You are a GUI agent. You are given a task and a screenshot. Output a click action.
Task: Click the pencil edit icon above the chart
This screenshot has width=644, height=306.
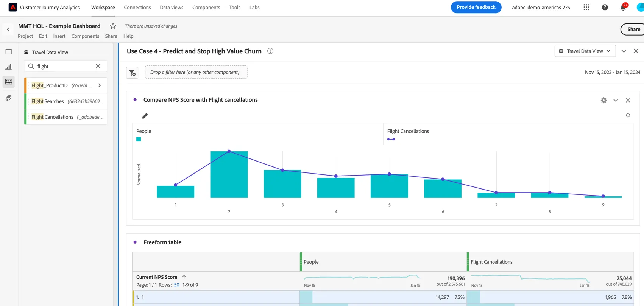145,116
